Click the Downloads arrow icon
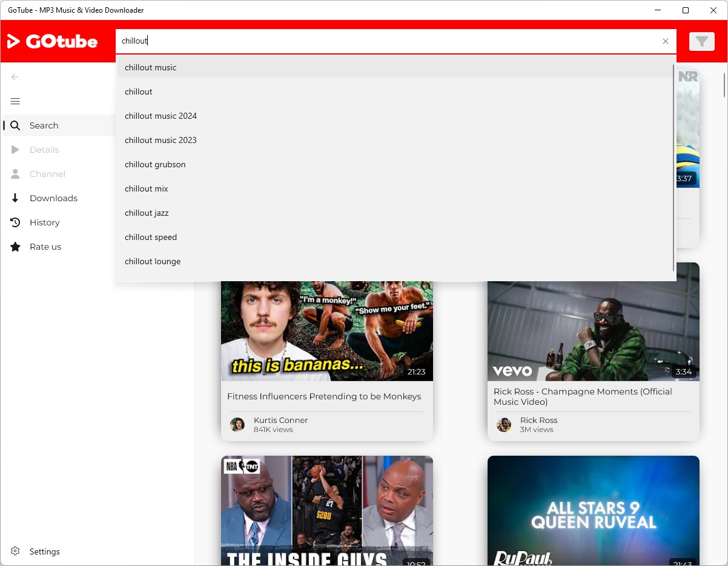The width and height of the screenshot is (728, 566). pyautogui.click(x=15, y=198)
